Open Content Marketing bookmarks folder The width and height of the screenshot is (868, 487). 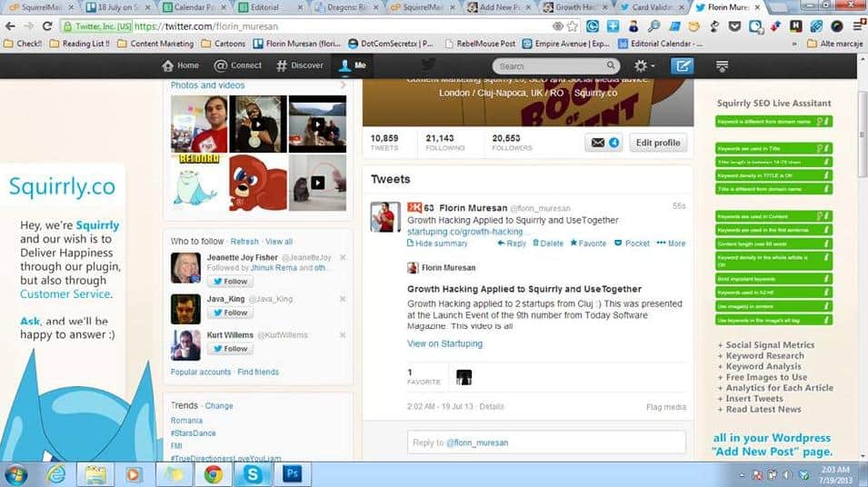click(155, 44)
